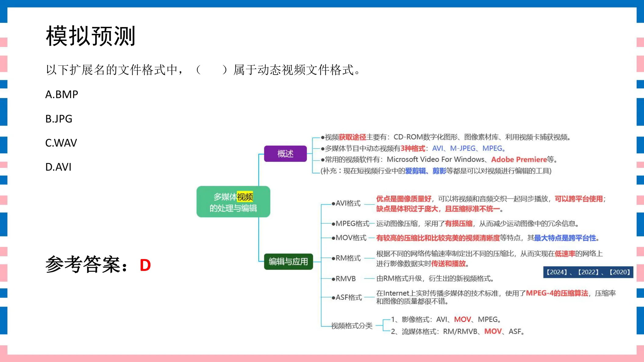The height and width of the screenshot is (362, 644).
Task: Click the red answer letter D
Action: click(145, 265)
